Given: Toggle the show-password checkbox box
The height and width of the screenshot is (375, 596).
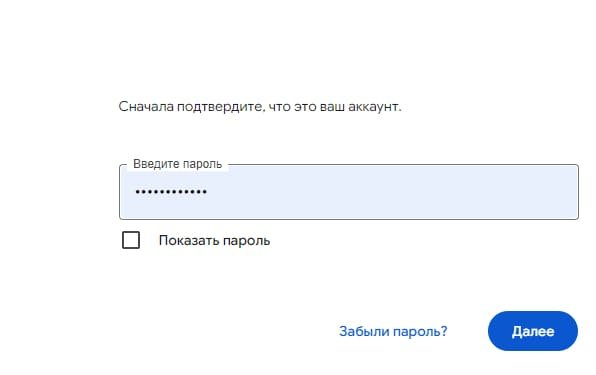Looking at the screenshot, I should (x=131, y=240).
